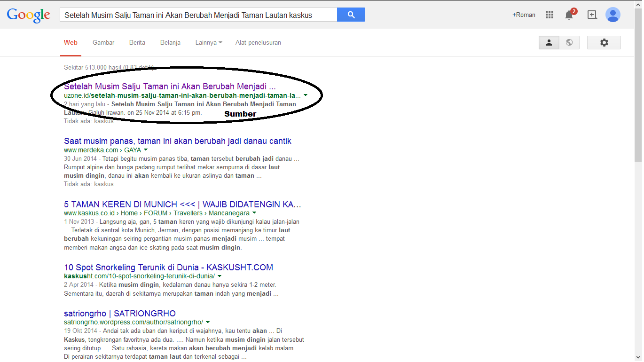Open the Setelah Musim Salju Taman result
This screenshot has width=644, height=362.
point(170,87)
